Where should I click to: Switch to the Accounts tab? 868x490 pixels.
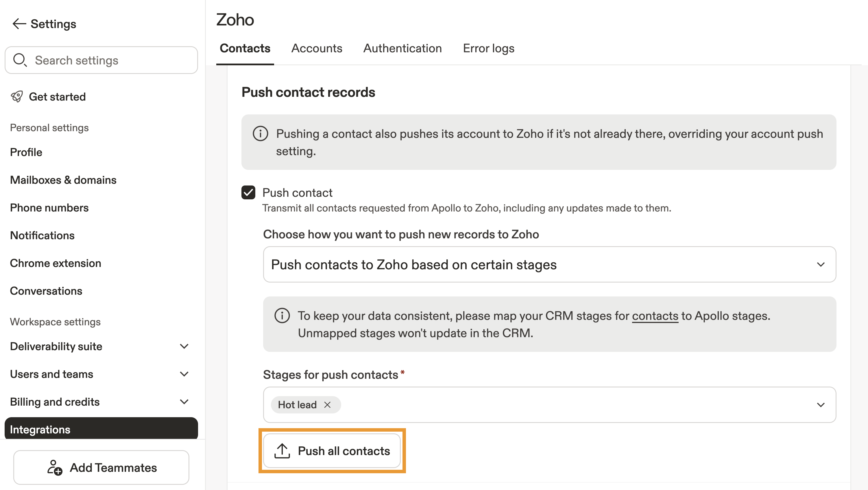click(316, 48)
